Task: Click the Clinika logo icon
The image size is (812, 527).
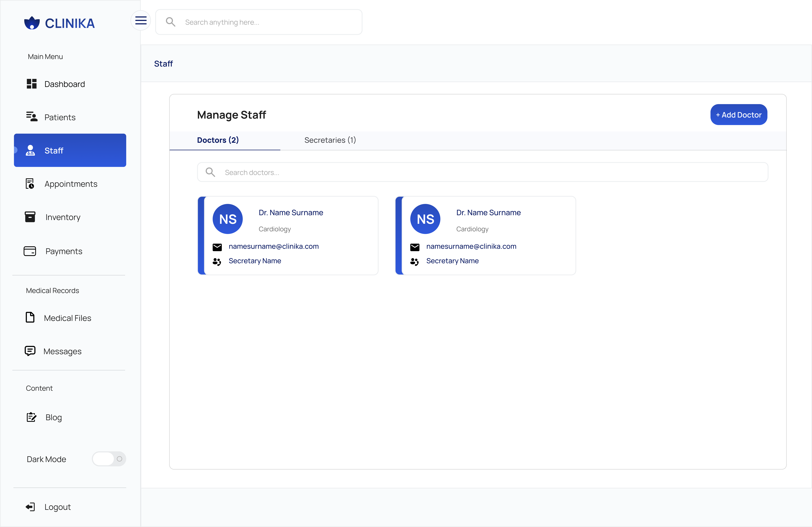Action: click(32, 23)
